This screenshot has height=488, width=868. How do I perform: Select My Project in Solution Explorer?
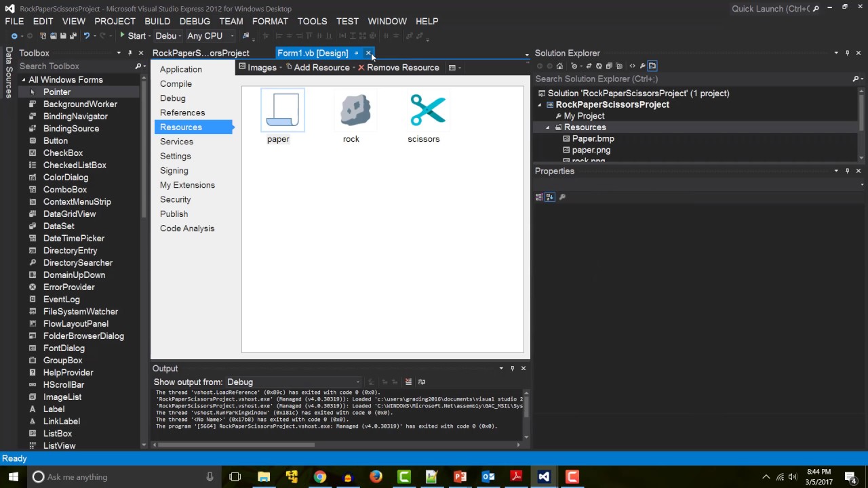(x=584, y=116)
